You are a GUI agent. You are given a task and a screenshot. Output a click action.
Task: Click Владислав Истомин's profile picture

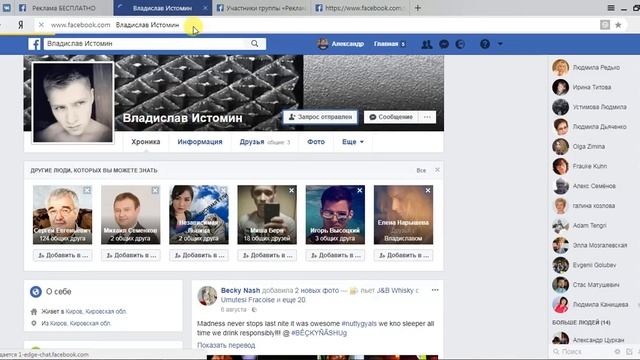pyautogui.click(x=73, y=102)
